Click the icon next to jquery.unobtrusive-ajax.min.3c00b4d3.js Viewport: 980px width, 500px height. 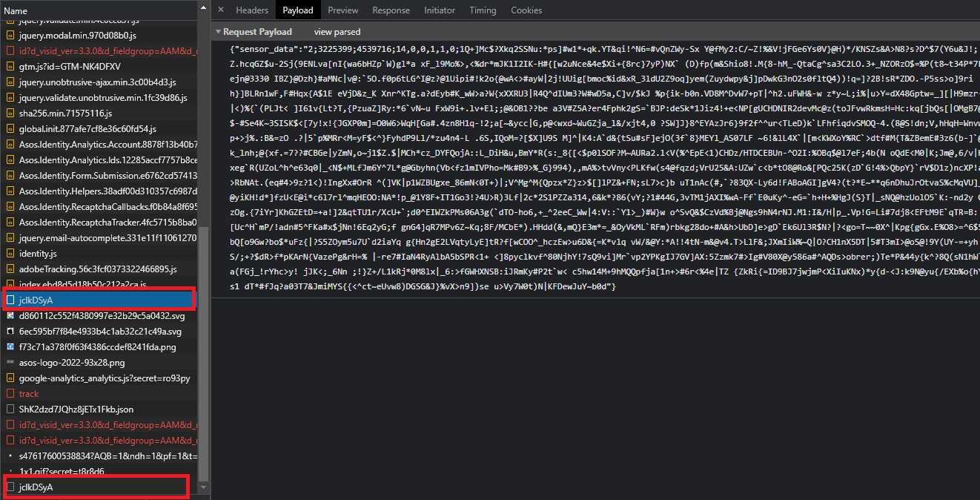point(10,82)
